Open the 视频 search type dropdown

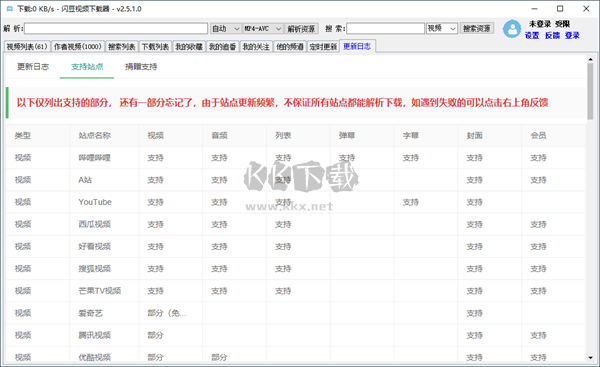[442, 28]
